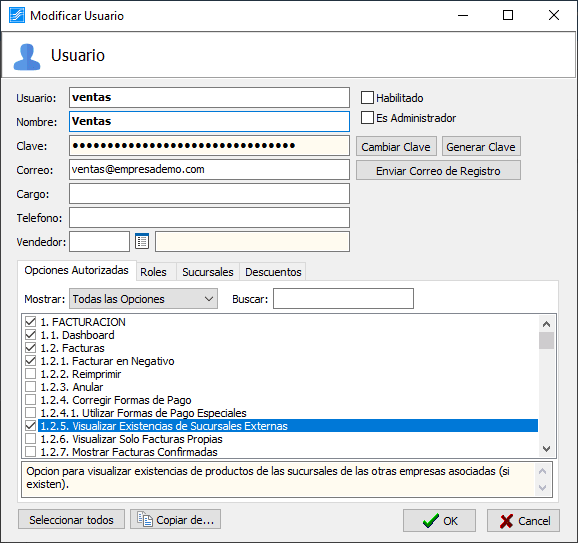Uncheck 1.2.5. Visualizar Existencias de Sucursales Externas
The image size is (578, 543).
[x=31, y=426]
